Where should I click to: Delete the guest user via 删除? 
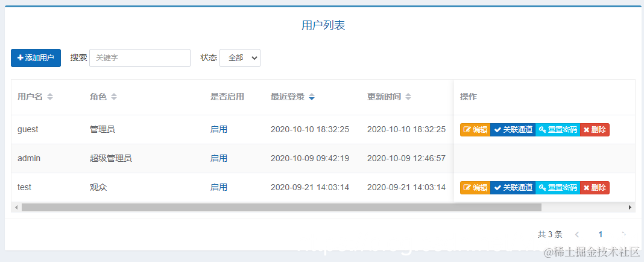[595, 130]
